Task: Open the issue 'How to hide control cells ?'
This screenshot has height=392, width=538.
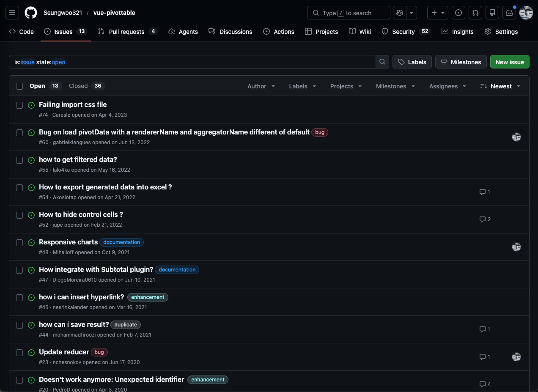Action: (x=80, y=214)
